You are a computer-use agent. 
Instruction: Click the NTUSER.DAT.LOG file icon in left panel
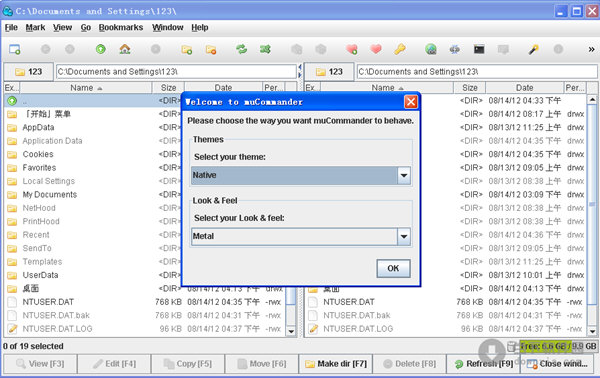coord(12,329)
